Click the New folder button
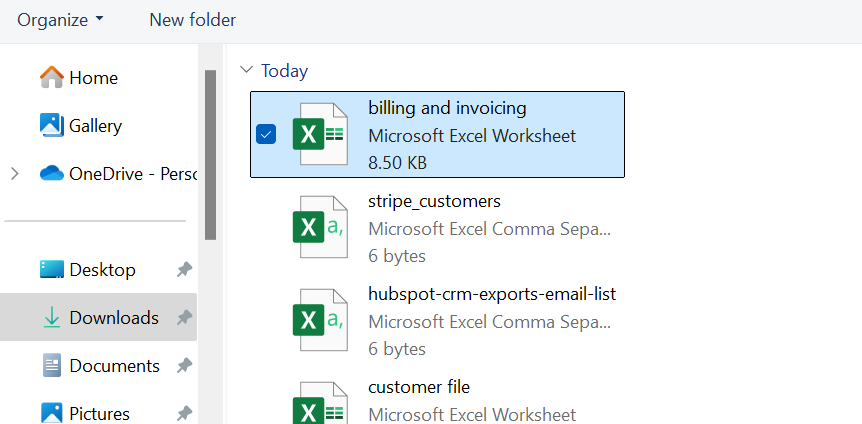 coord(193,20)
